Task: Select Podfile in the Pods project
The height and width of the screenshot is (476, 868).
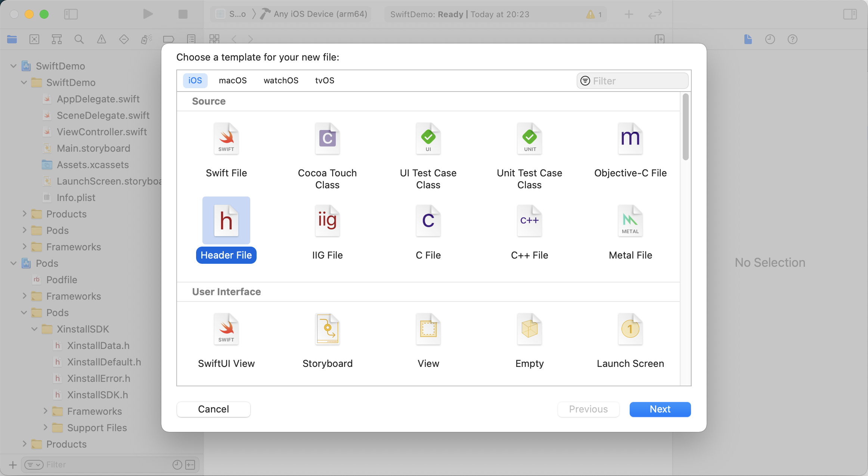Action: point(62,280)
